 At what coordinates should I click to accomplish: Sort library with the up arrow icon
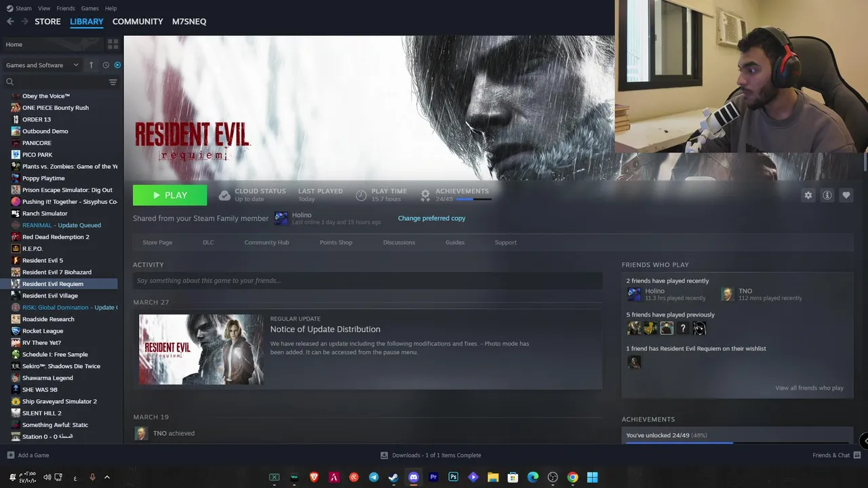point(92,65)
